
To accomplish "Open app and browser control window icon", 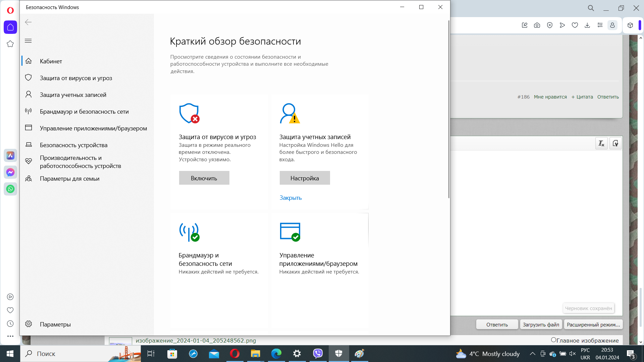I will coord(290,232).
